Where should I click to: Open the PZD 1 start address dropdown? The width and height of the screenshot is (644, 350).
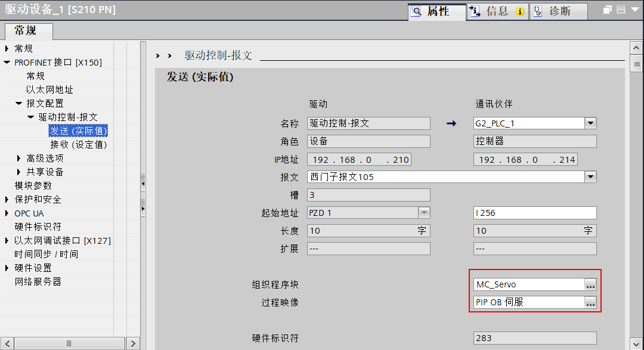tap(423, 212)
